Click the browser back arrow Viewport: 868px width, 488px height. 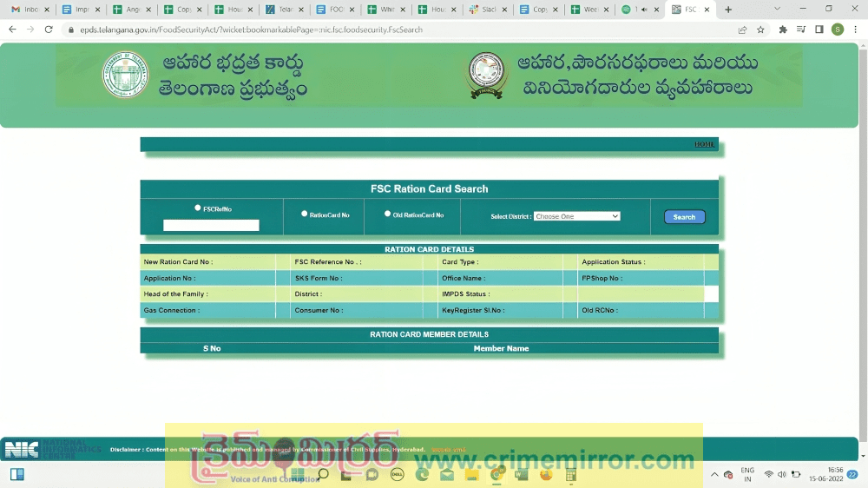click(12, 29)
